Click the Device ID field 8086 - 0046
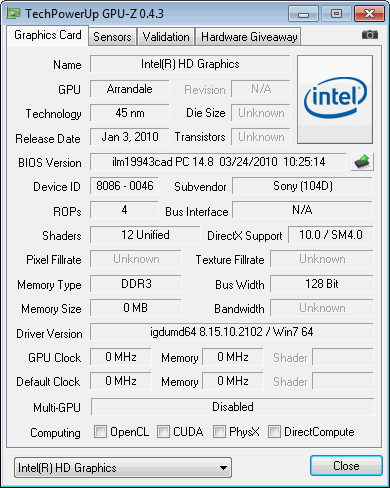Screen dimensions: 390x488 point(124,186)
